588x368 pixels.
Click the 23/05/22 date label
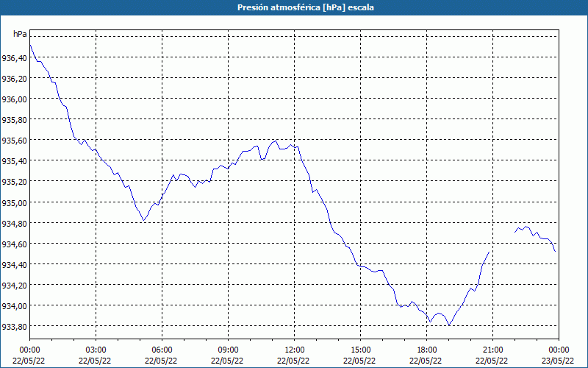point(559,361)
